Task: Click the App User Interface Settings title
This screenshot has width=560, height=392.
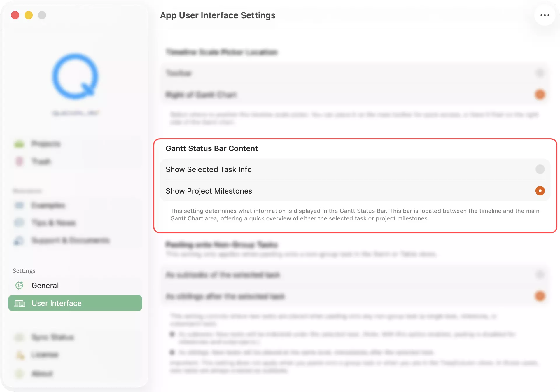Action: pyautogui.click(x=217, y=15)
